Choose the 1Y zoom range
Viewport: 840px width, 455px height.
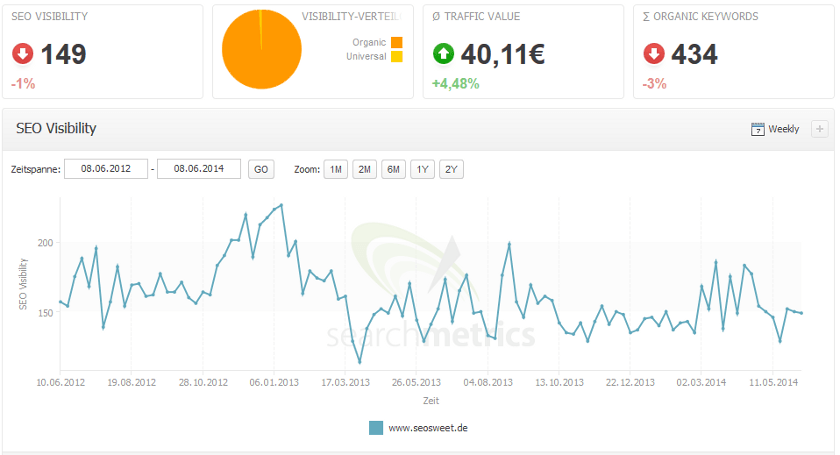(423, 169)
